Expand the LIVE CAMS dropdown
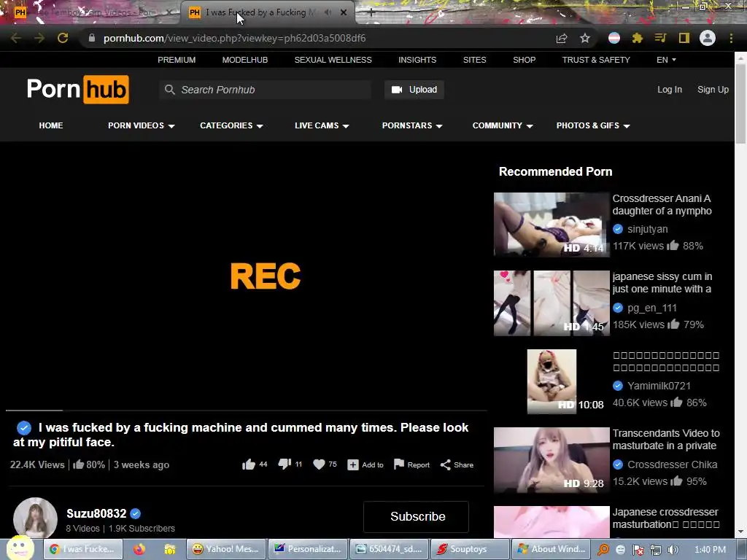 [322, 125]
